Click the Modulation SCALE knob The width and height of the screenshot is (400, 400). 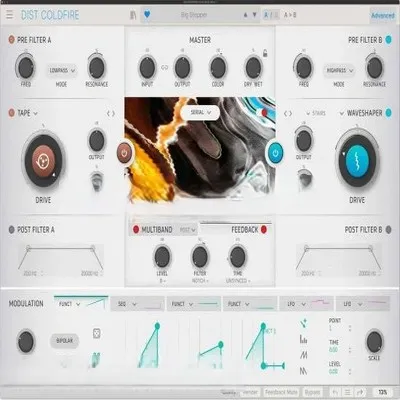[374, 341]
